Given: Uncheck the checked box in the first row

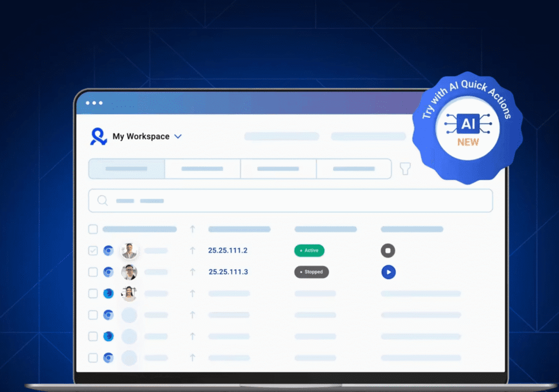Looking at the screenshot, I should click(93, 251).
